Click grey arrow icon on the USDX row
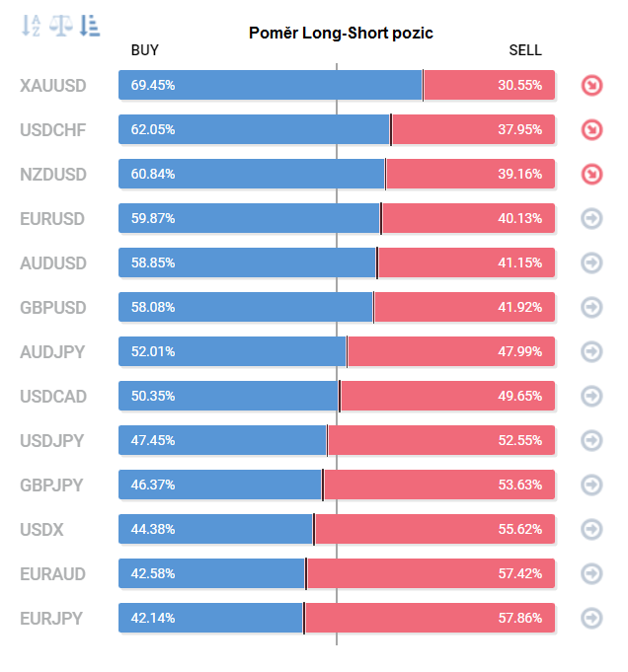Image resolution: width=628 pixels, height=672 pixels. click(x=591, y=529)
